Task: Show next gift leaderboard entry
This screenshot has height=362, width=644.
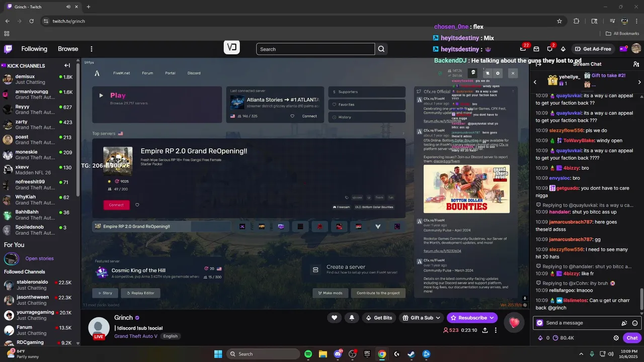Action: [639, 82]
